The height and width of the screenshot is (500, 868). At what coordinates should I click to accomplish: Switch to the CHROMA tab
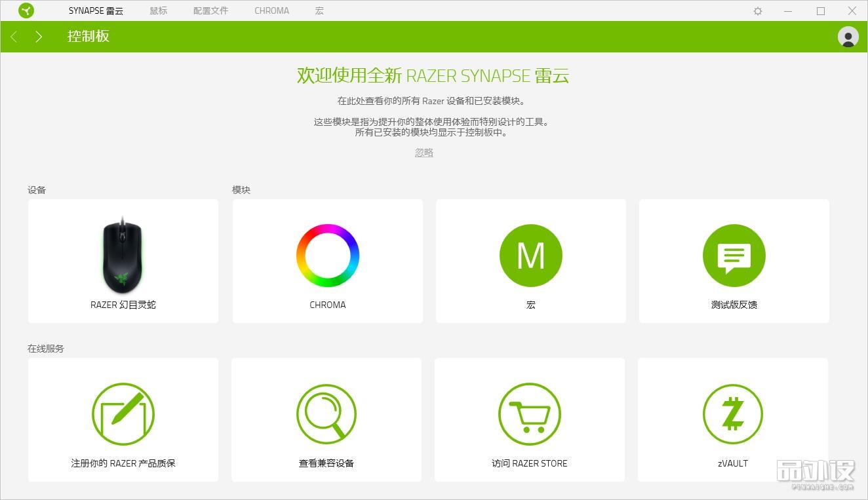272,11
